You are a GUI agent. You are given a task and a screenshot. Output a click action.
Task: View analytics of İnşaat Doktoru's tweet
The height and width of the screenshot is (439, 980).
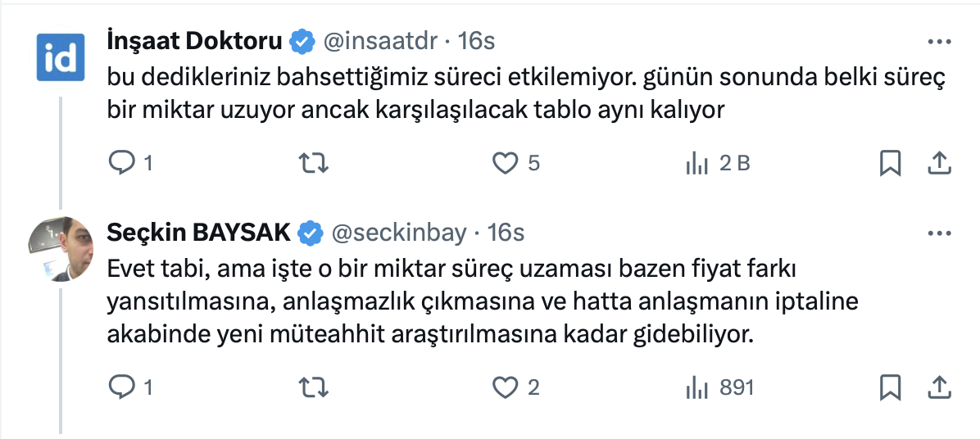point(696,164)
